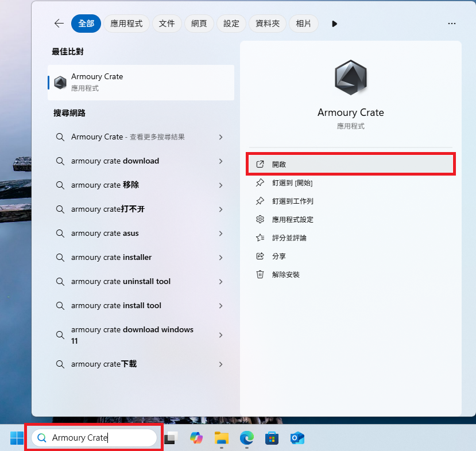This screenshot has width=476, height=451.
Task: Click 解除安裝 to uninstall Armoury Crate
Action: (351, 274)
